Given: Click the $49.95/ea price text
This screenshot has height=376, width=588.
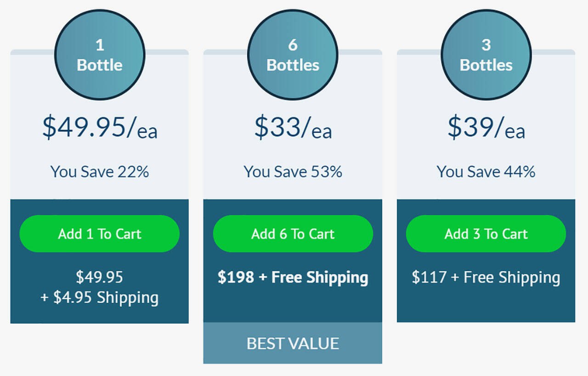Looking at the screenshot, I should tap(100, 127).
